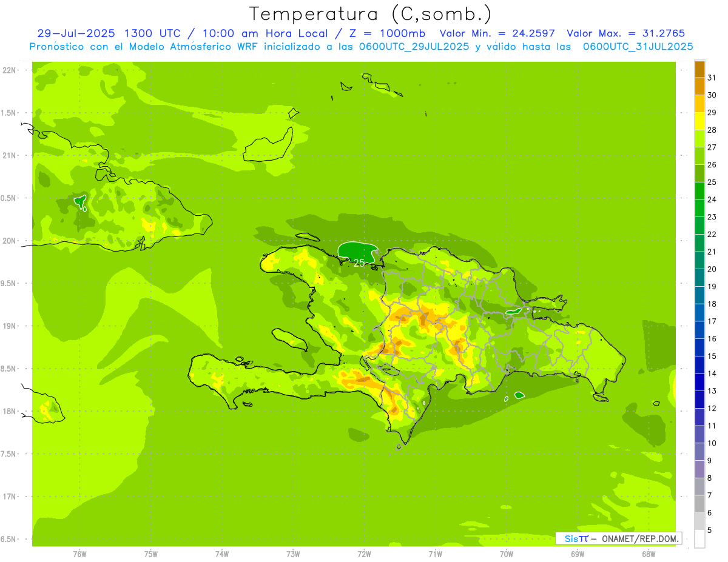The height and width of the screenshot is (562, 728).
Task: Click the teal legend swatch between 19 and 20
Action: click(699, 278)
